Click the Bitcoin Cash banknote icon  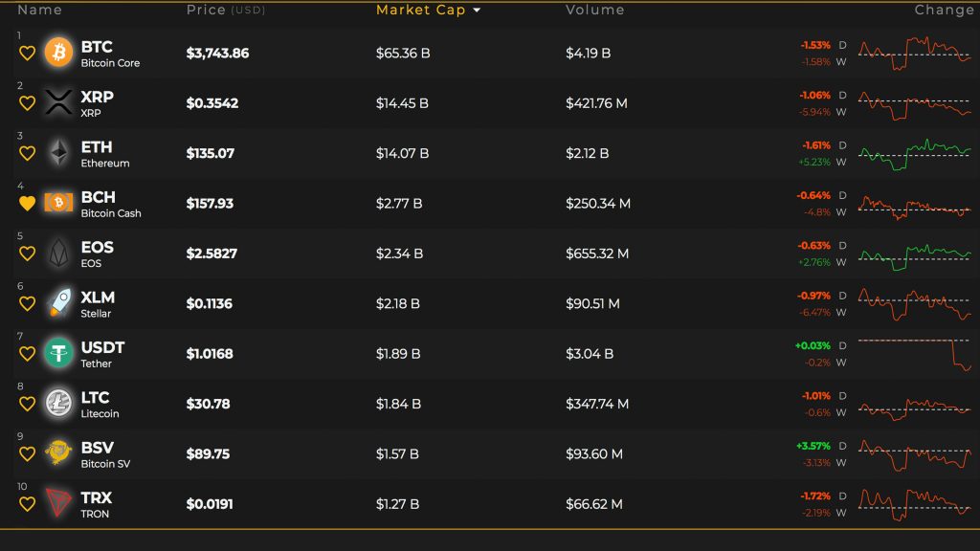pos(58,203)
